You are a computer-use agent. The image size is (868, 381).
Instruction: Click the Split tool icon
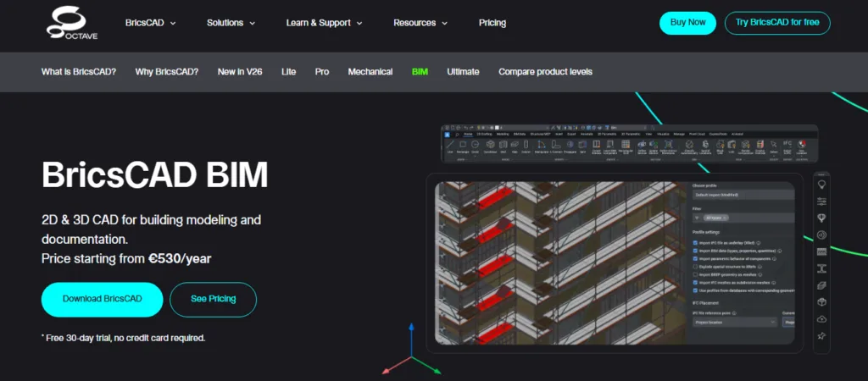582,145
